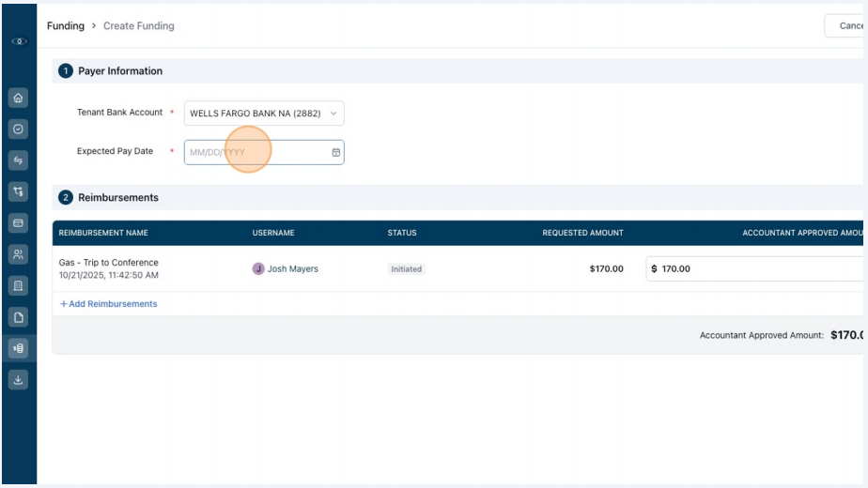Click the checkmark approvals sidebar icon
This screenshot has width=868, height=488.
18,129
